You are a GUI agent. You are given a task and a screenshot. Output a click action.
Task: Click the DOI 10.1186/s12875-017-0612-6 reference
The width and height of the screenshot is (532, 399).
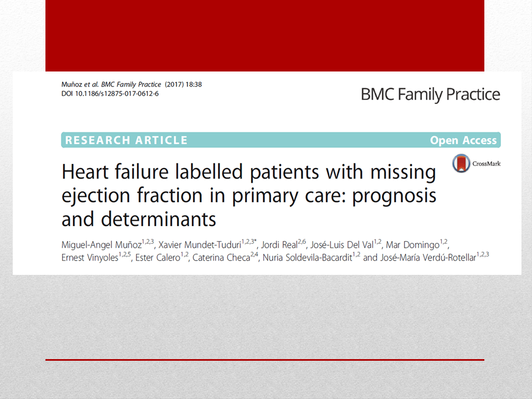pyautogui.click(x=110, y=94)
